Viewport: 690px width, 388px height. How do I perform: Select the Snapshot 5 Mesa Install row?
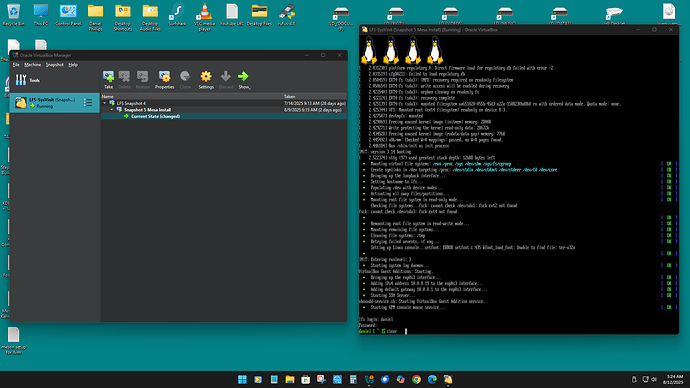pyautogui.click(x=224, y=110)
